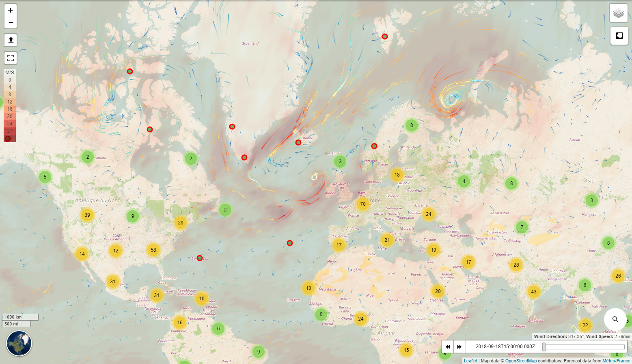Expand the cluster of 24 near Ukraine
Image resolution: width=632 pixels, height=364 pixels.
[x=429, y=214]
